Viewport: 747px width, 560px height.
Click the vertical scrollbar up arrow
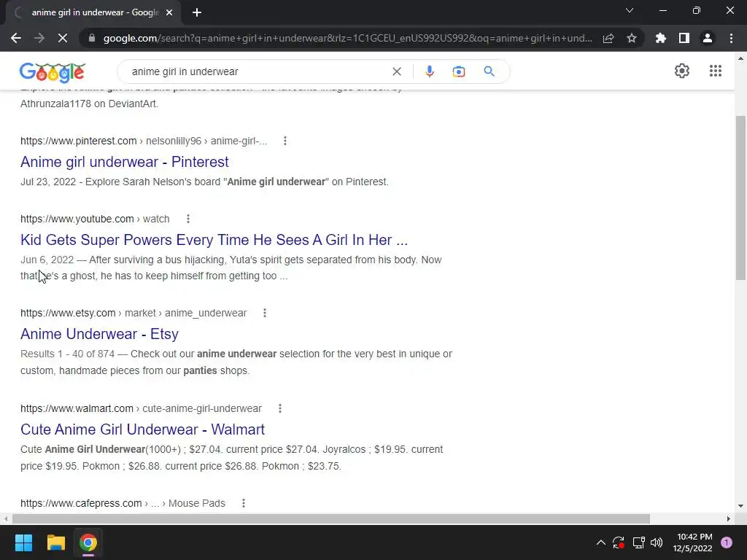coord(740,58)
